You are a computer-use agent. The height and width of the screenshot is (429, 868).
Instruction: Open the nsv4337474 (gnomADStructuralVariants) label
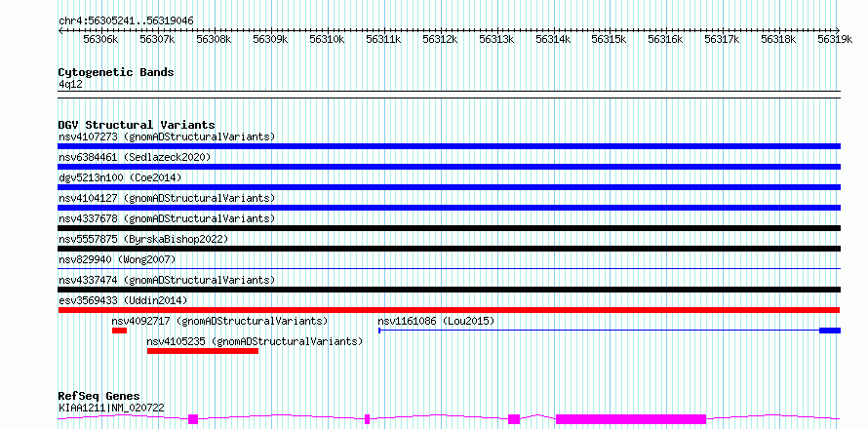pyautogui.click(x=167, y=280)
